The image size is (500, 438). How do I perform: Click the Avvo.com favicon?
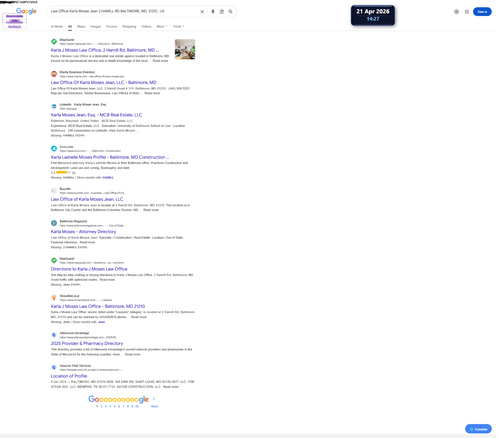(54, 148)
